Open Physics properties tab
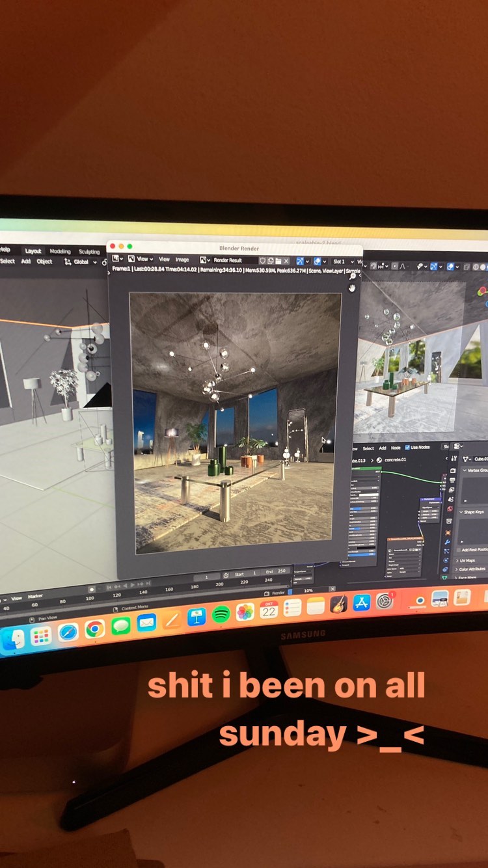The height and width of the screenshot is (868, 488). click(x=446, y=560)
